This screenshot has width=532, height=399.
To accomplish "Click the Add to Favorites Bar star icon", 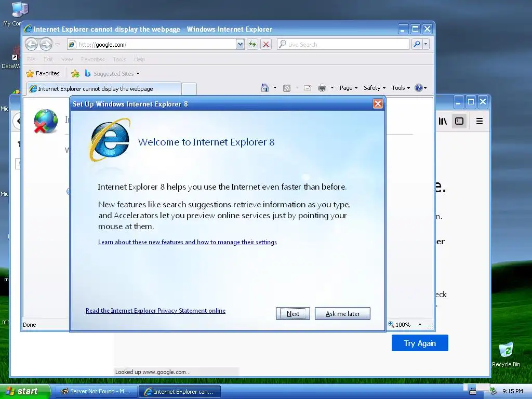I will click(x=75, y=73).
